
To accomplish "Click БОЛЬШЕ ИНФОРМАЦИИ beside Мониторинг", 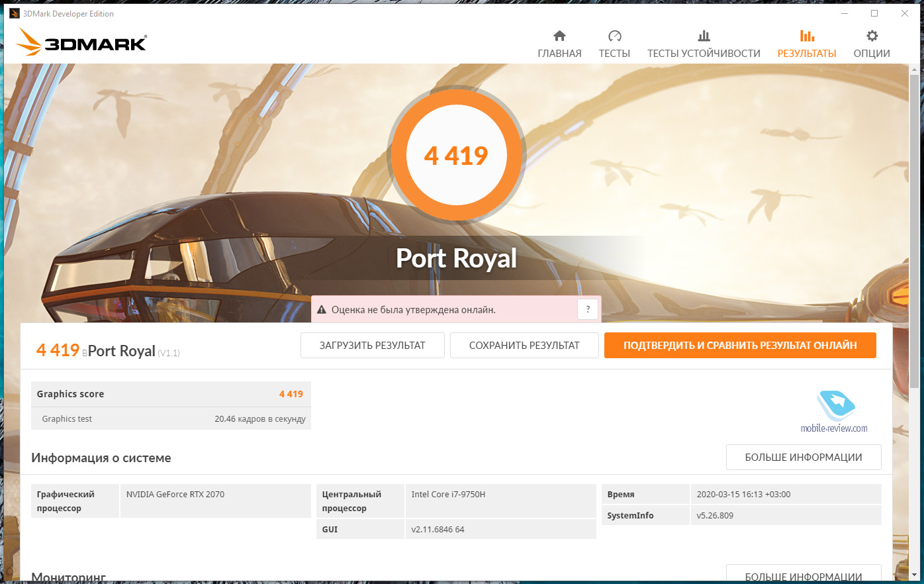I will coord(804,573).
